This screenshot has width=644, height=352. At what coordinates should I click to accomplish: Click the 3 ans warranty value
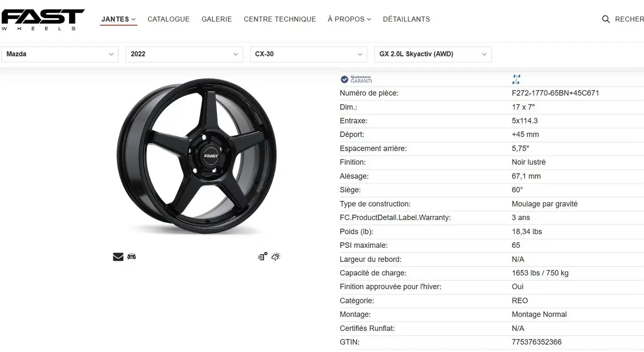pyautogui.click(x=521, y=218)
